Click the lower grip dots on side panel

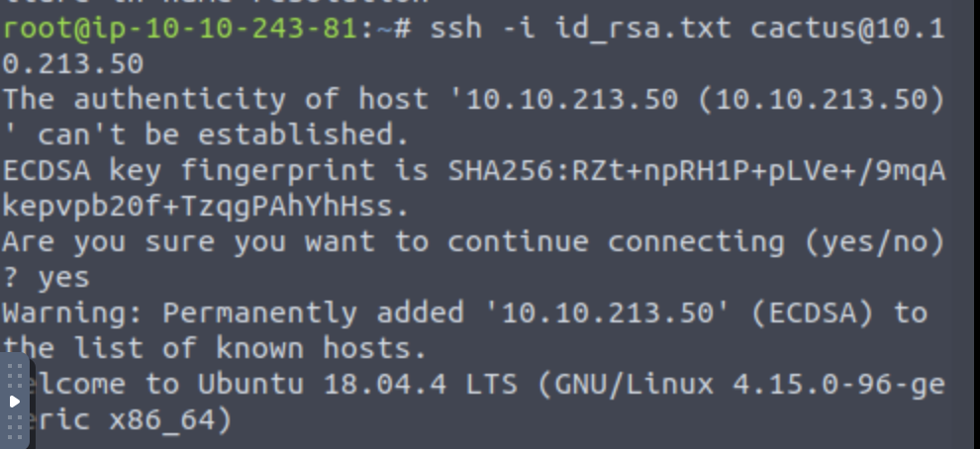(14, 427)
